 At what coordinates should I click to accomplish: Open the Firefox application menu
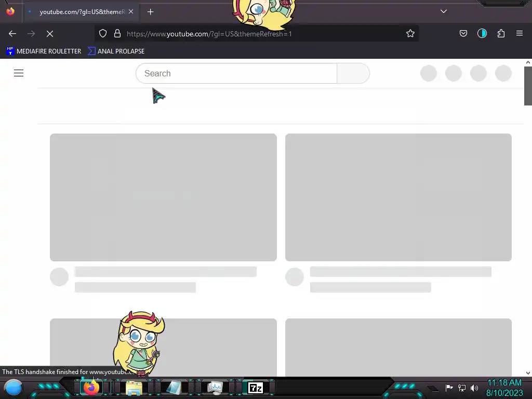[520, 33]
